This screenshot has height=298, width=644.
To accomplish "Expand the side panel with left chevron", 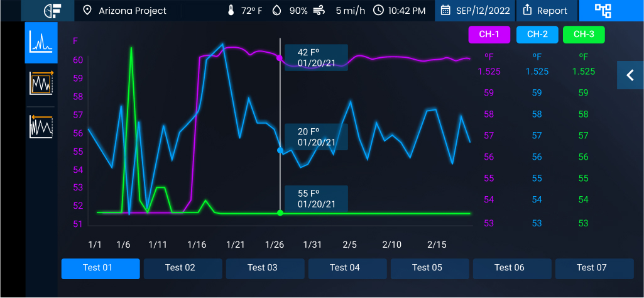I will 630,75.
